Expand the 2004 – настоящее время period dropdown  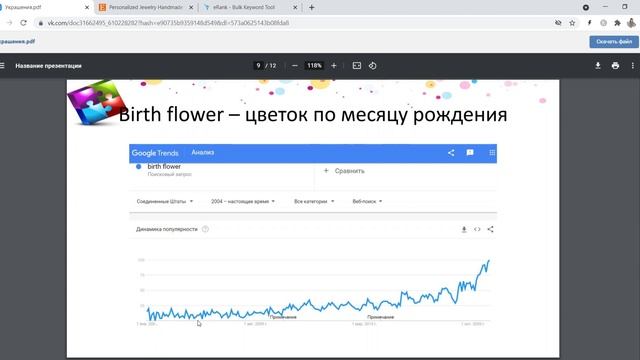(243, 202)
